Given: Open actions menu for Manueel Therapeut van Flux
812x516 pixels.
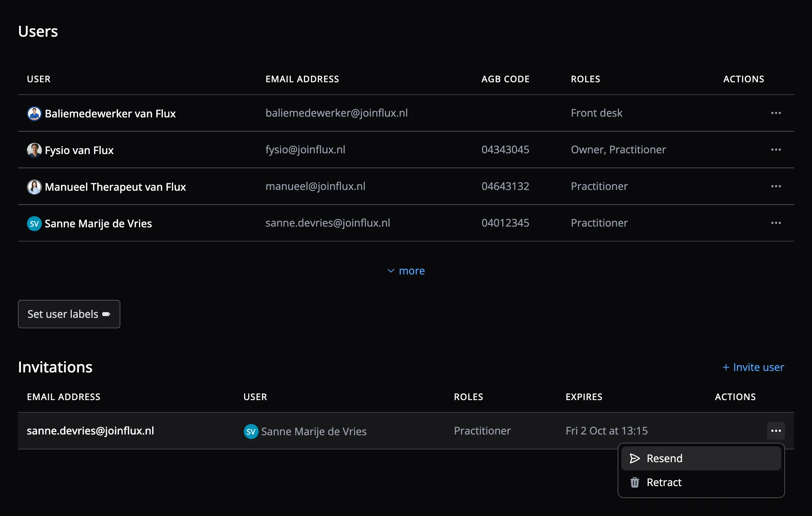Looking at the screenshot, I should click(x=776, y=186).
